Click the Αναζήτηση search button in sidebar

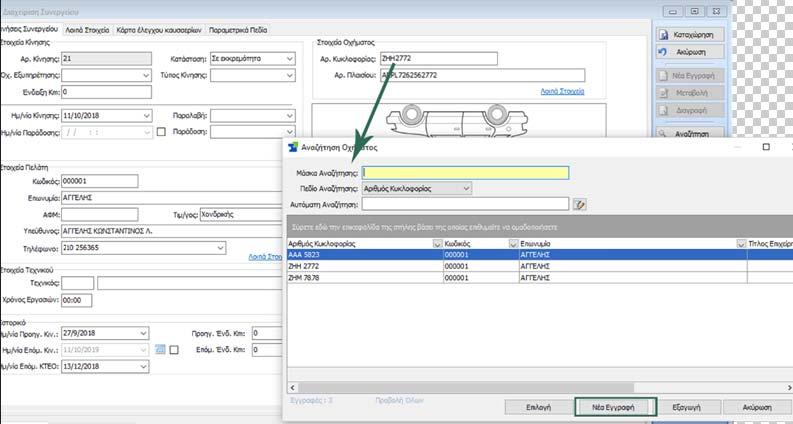pos(690,133)
